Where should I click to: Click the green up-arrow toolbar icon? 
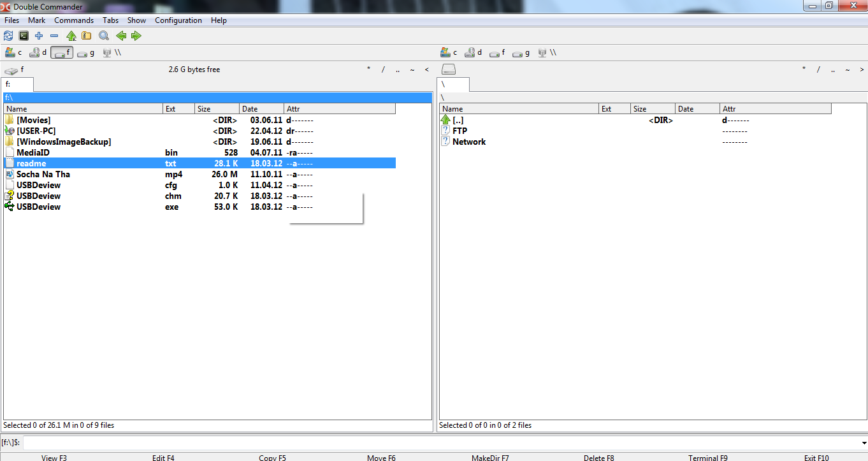tap(71, 36)
